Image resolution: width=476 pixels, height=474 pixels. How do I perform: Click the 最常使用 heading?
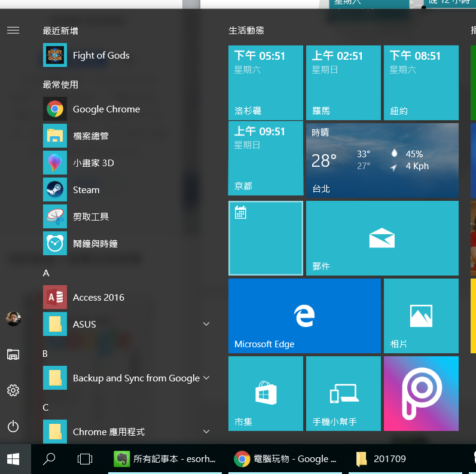tap(60, 84)
